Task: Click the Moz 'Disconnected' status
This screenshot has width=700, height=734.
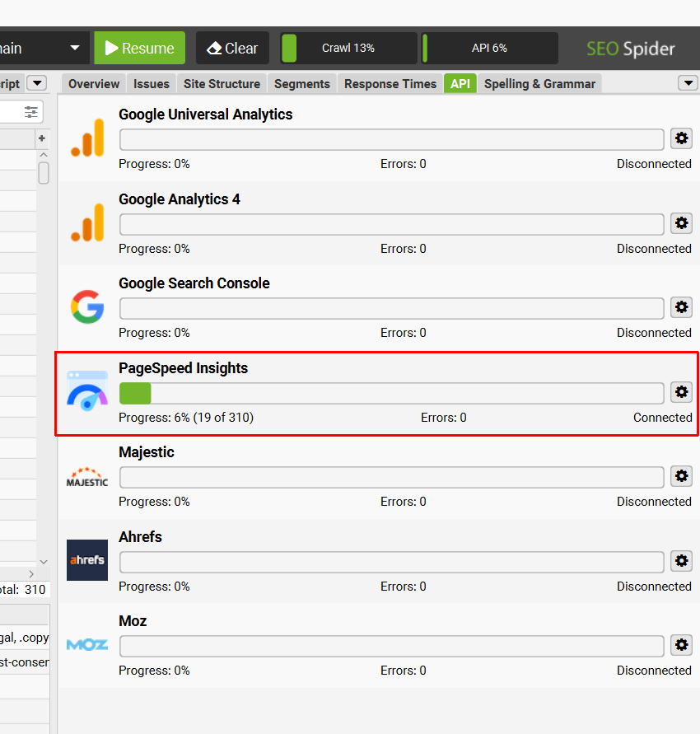Action: tap(654, 671)
